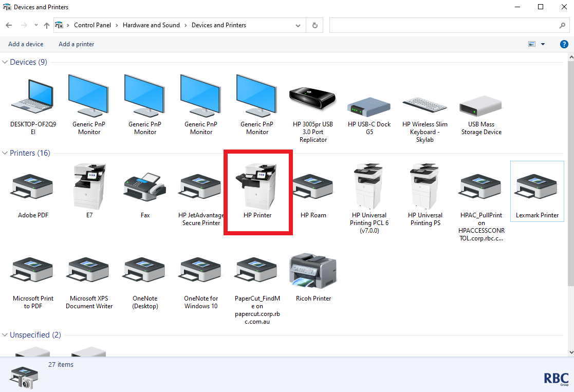The width and height of the screenshot is (574, 392).
Task: Collapse the Devices (9) group
Action: [5, 62]
